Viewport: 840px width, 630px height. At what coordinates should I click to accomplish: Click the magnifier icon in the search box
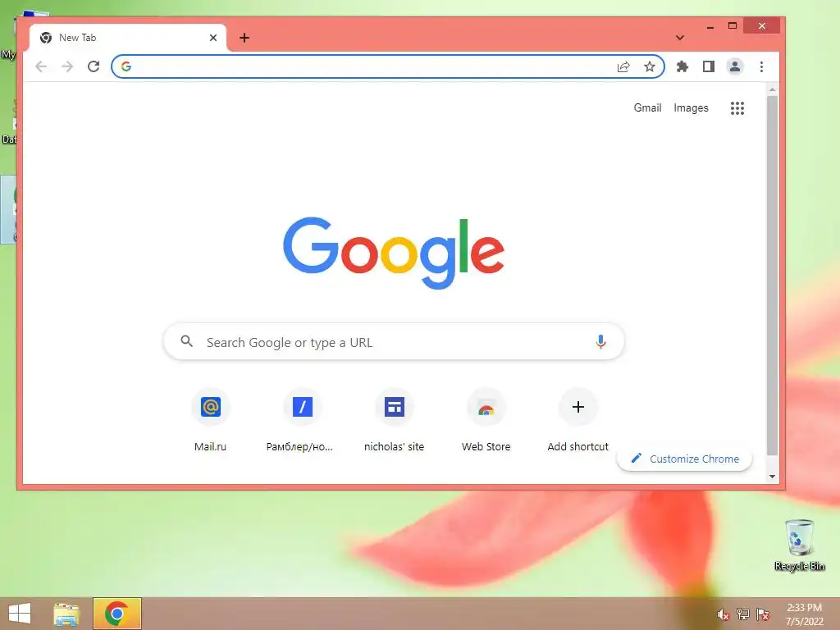[x=186, y=341]
